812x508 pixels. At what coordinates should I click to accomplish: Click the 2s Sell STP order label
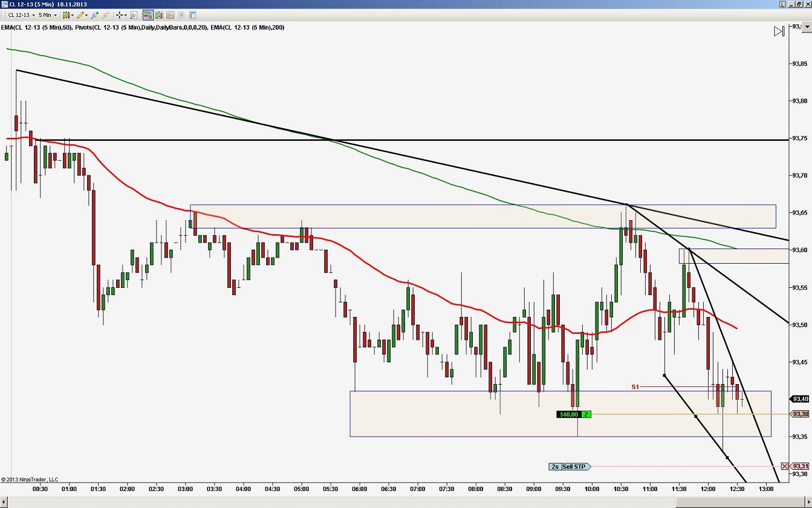(568, 466)
